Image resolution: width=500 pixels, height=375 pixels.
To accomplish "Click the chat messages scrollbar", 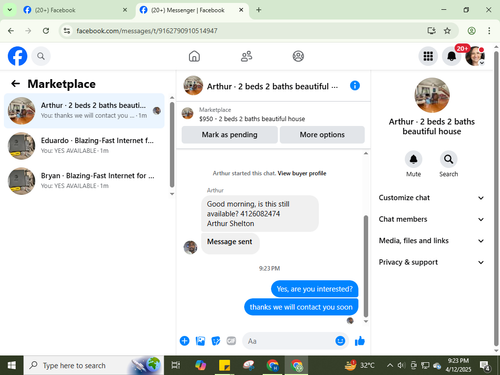I will tap(366, 266).
